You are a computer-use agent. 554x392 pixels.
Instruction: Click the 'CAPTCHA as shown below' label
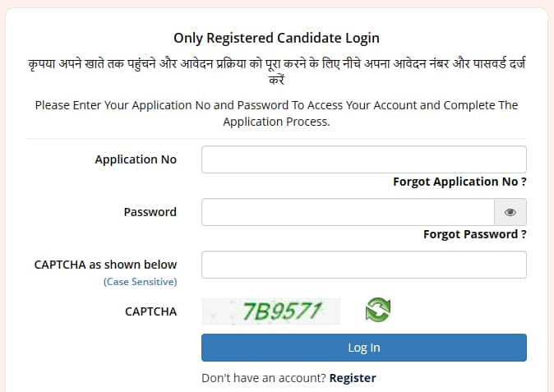(x=105, y=265)
